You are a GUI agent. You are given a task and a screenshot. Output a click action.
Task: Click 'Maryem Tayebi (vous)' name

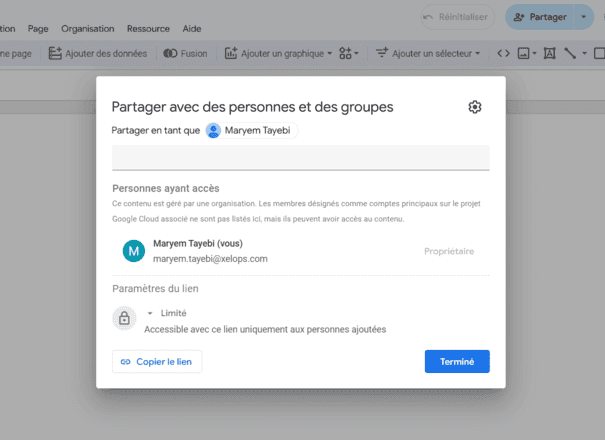[x=198, y=244]
